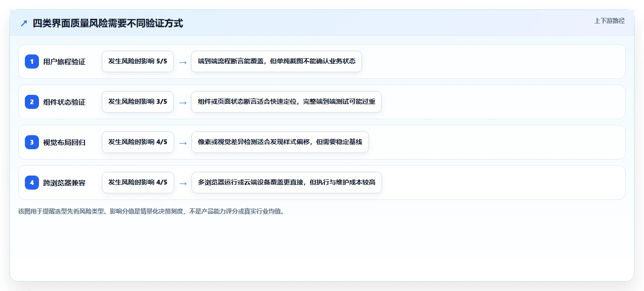Select the number 4 badge
This screenshot has width=644, height=291.
tap(32, 183)
